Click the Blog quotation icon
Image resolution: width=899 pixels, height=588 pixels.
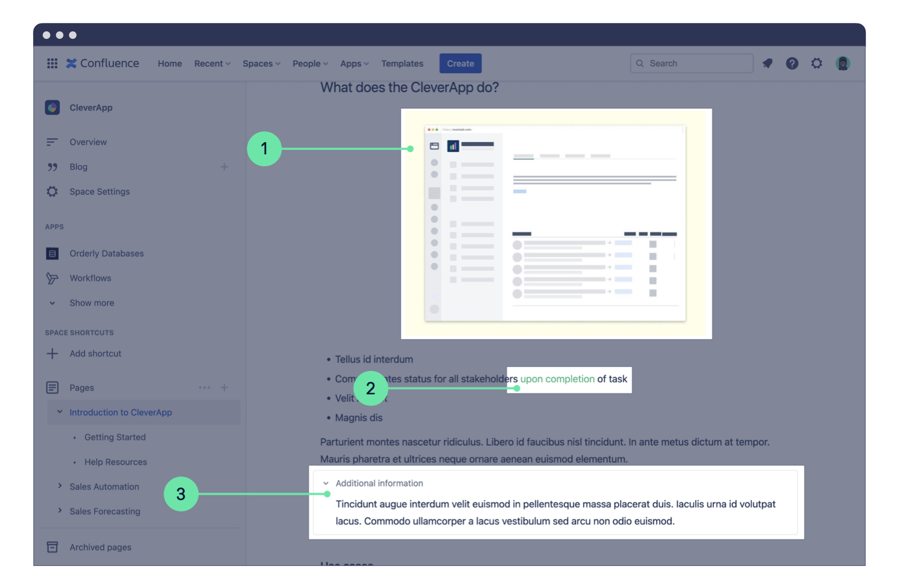[x=52, y=167]
